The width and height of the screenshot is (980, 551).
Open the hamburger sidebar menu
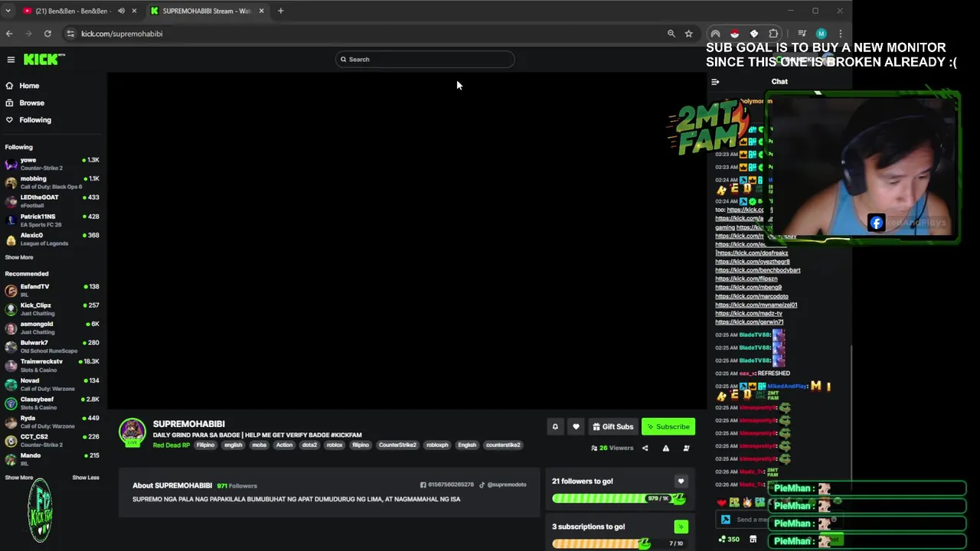tap(11, 59)
